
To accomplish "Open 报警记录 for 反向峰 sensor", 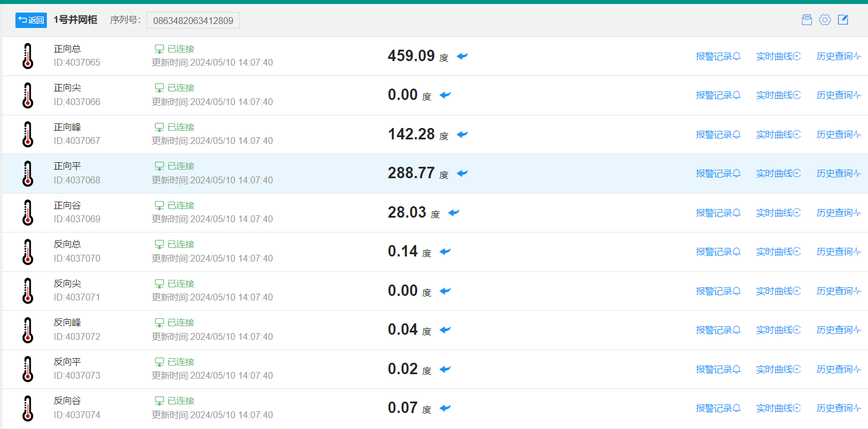I will (x=718, y=330).
